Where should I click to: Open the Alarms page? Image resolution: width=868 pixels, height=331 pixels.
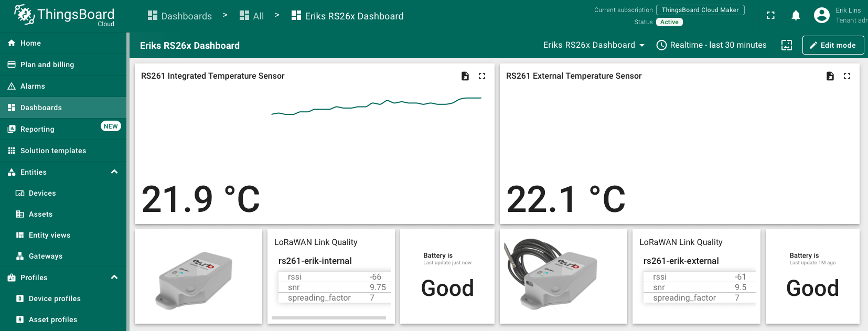tap(33, 86)
